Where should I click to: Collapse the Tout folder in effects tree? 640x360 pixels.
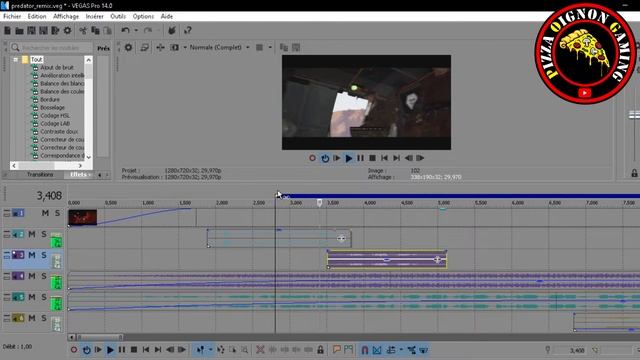16,60
